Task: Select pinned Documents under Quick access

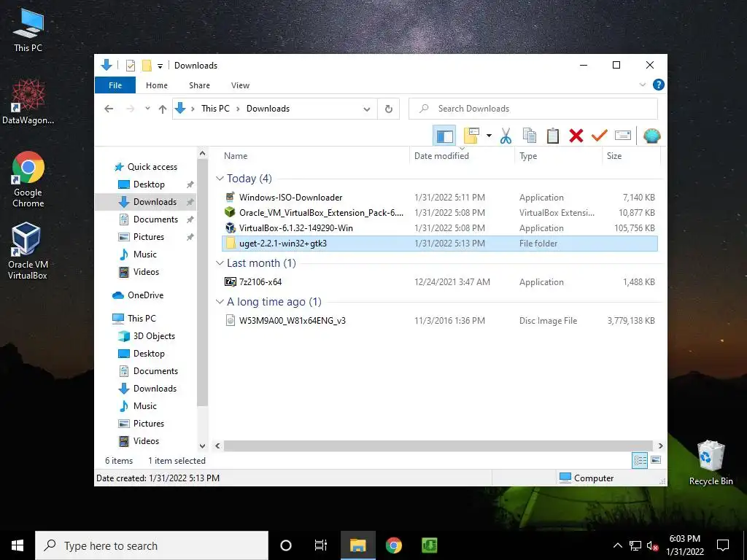Action: coord(155,219)
